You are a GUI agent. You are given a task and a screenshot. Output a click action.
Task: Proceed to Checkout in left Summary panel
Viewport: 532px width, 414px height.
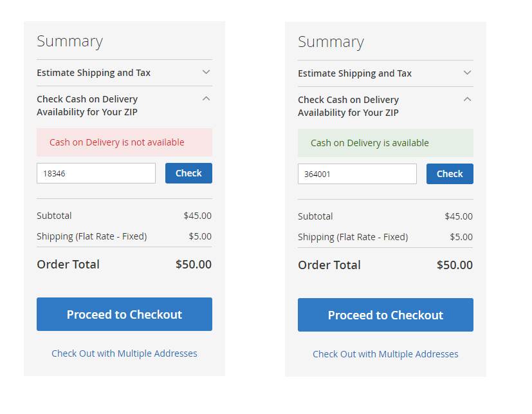[124, 314]
